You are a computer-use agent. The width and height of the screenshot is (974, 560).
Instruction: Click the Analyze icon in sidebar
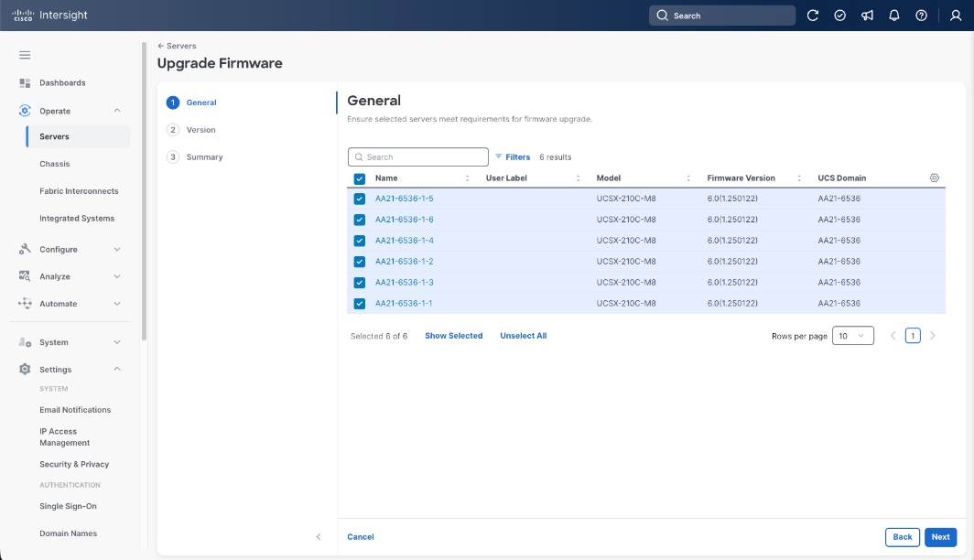click(x=25, y=276)
